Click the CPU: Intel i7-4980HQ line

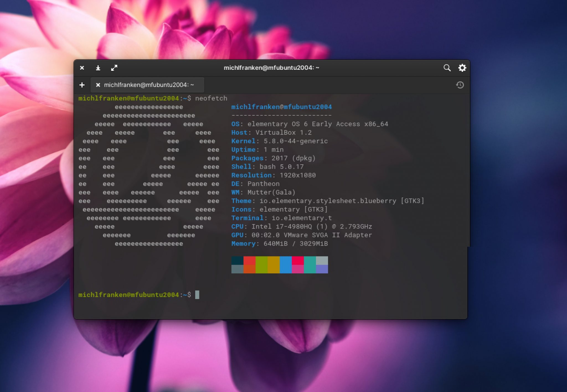click(301, 227)
